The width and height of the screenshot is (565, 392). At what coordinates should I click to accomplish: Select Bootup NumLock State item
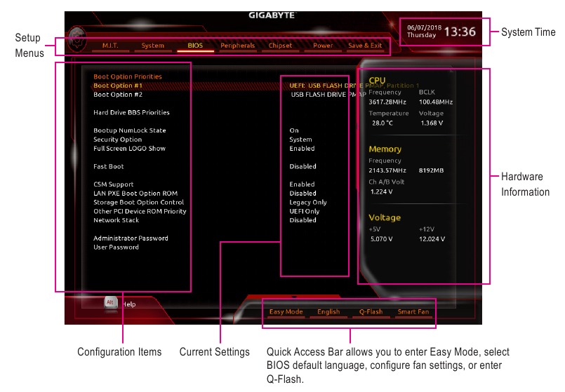[130, 130]
